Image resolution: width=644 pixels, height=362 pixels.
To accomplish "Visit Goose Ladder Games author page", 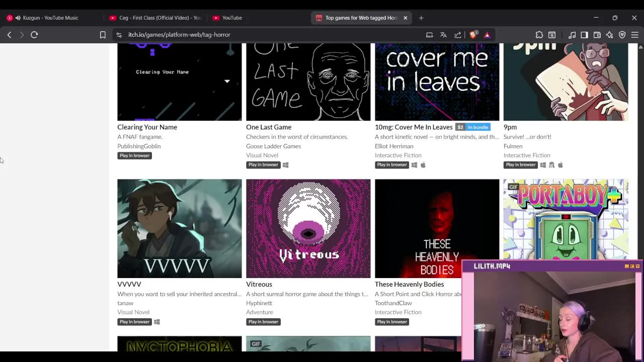I will pos(273,146).
